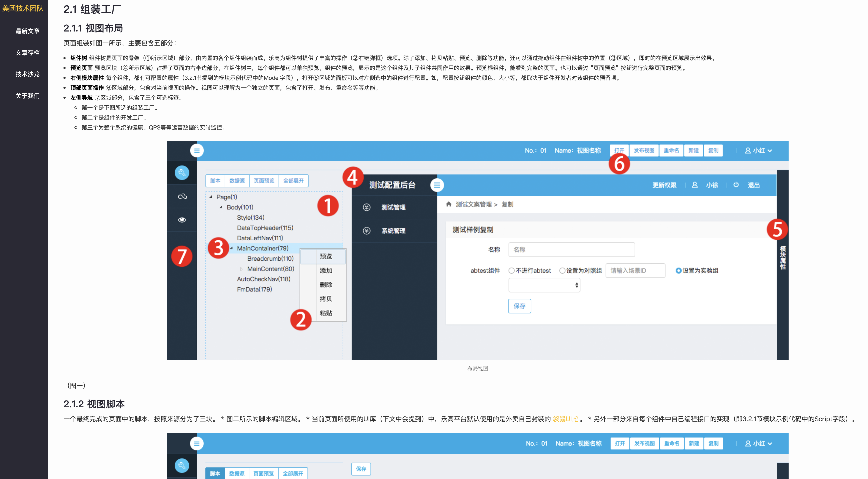The image size is (868, 479).
Task: Open the 页面预览 tab in the first figure
Action: point(264,181)
